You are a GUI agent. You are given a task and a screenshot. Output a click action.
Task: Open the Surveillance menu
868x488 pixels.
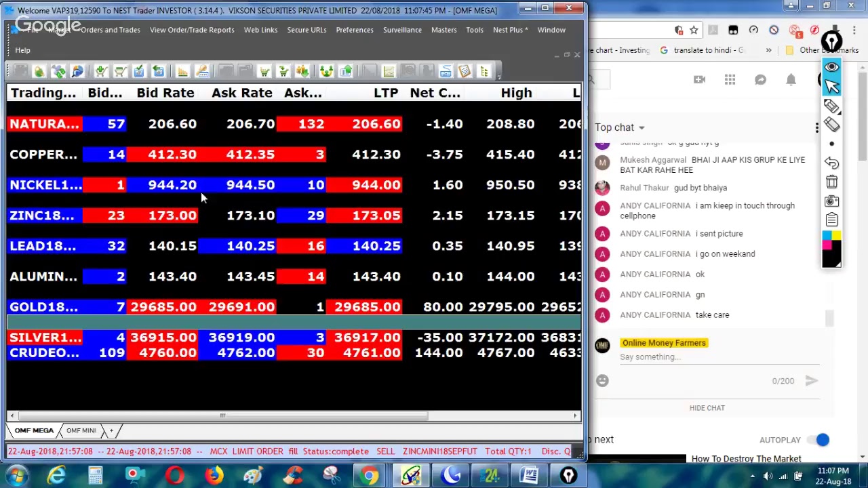coord(402,30)
